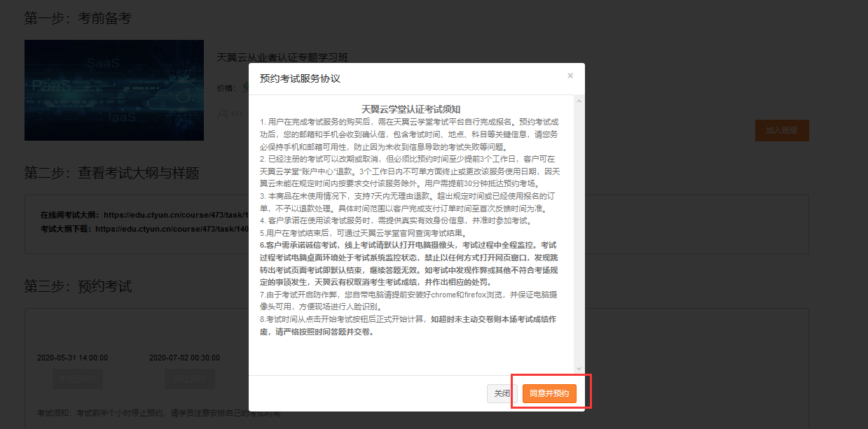This screenshot has height=429, width=868.
Task: Click the student count person icon
Action: [223, 113]
